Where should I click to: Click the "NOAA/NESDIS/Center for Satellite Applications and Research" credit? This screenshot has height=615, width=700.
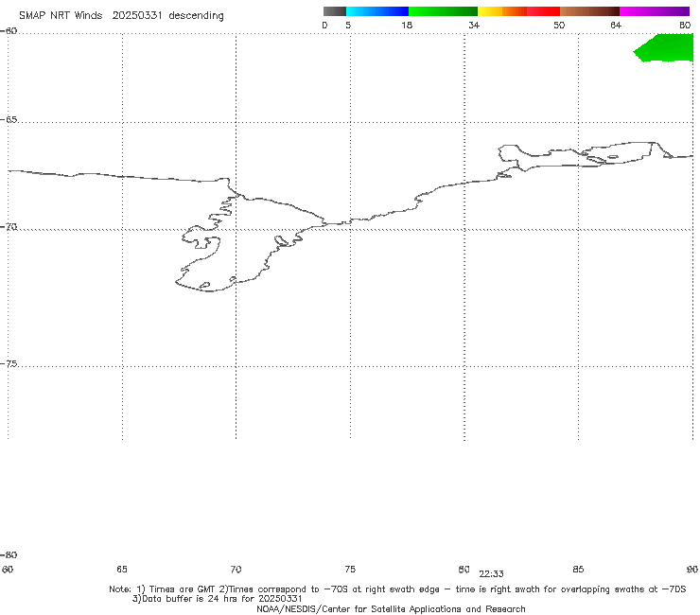(x=391, y=608)
